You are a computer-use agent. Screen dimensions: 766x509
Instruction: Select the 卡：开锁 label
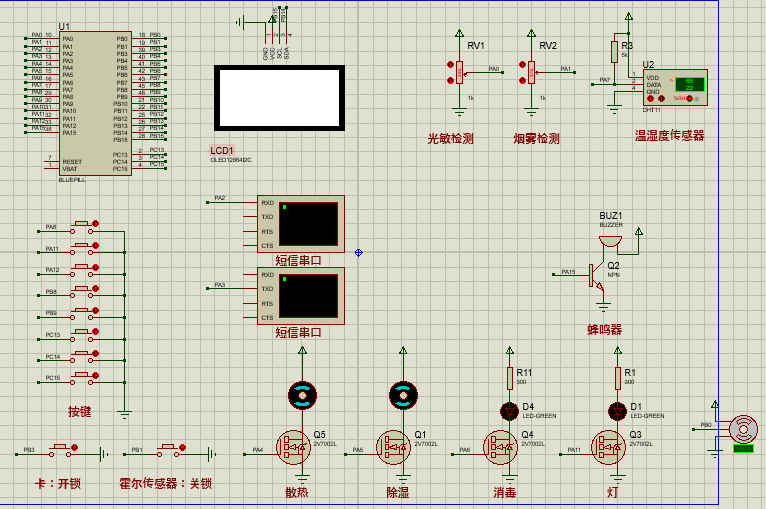click(58, 484)
